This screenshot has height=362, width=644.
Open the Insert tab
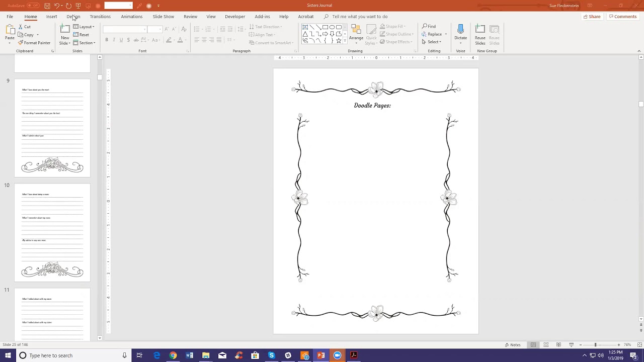coord(51,17)
